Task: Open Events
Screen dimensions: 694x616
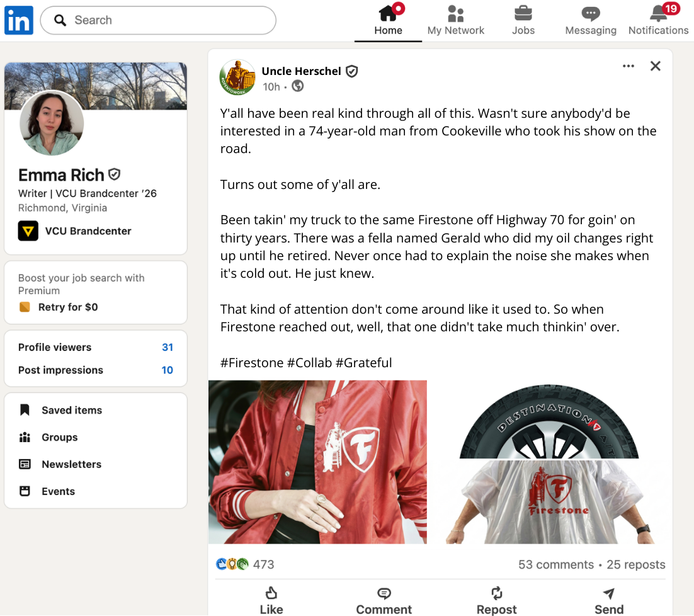Action: [58, 491]
